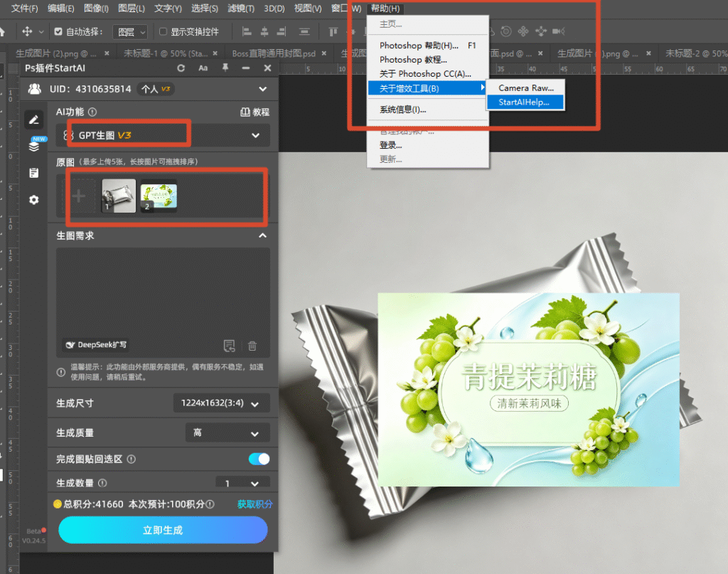Expand the 1224x1632(3:4) size dropdown
This screenshot has width=728, height=574.
(222, 403)
